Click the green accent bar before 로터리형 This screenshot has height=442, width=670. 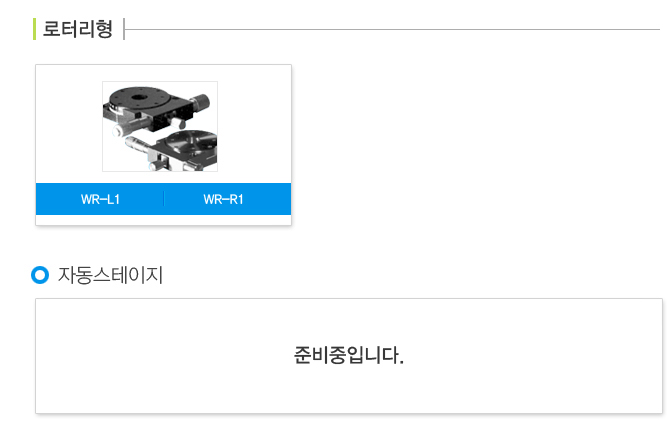click(x=34, y=29)
